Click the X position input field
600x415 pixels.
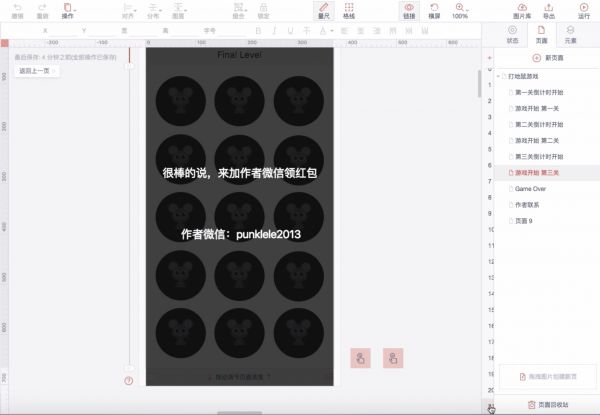(x=62, y=31)
